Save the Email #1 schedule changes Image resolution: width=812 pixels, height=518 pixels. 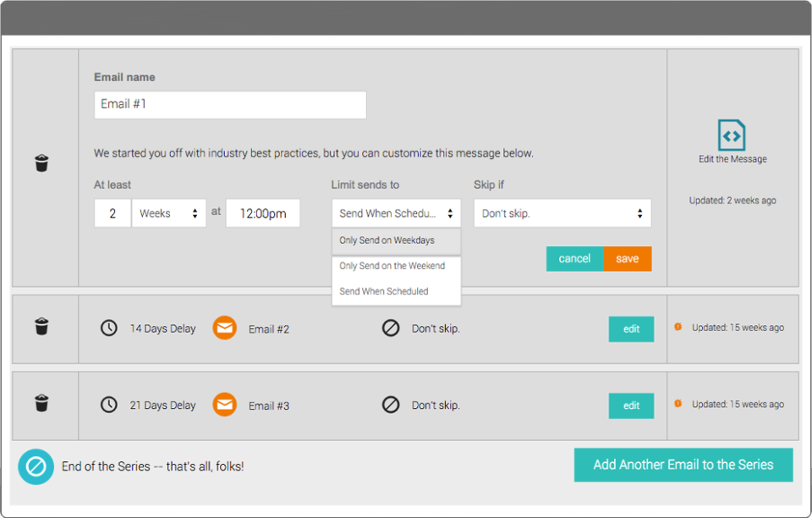tap(627, 258)
